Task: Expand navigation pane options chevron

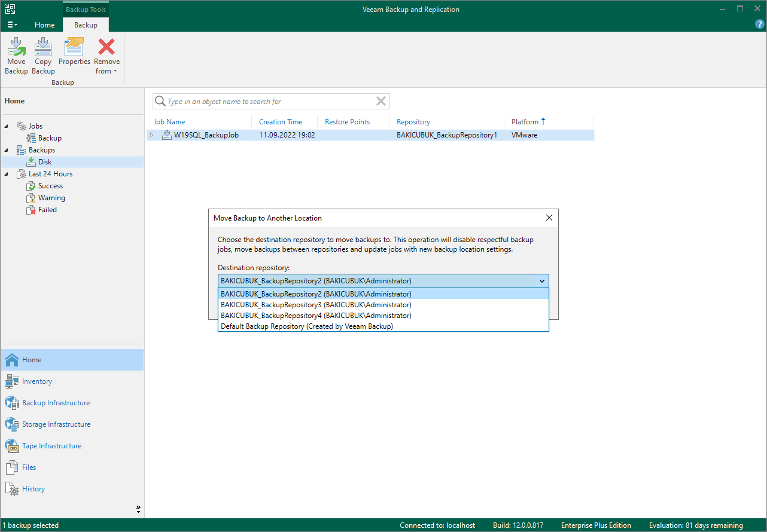Action: coord(138,509)
